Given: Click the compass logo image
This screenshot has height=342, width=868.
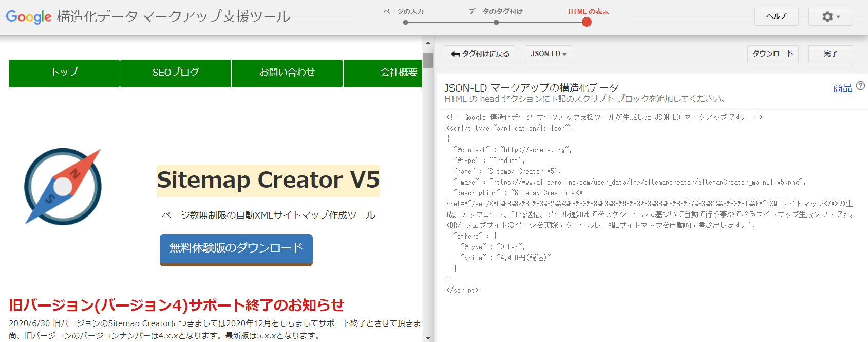Looking at the screenshot, I should 63,187.
